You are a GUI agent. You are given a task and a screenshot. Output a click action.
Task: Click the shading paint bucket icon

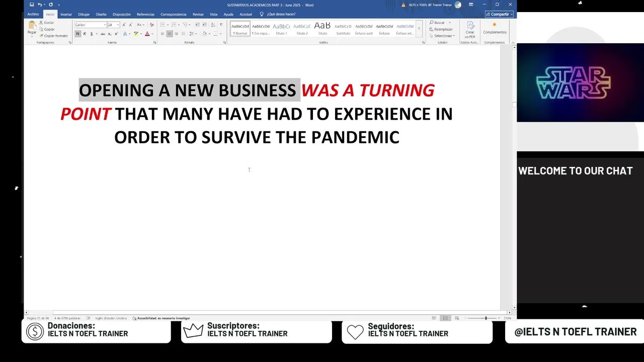pos(204,34)
